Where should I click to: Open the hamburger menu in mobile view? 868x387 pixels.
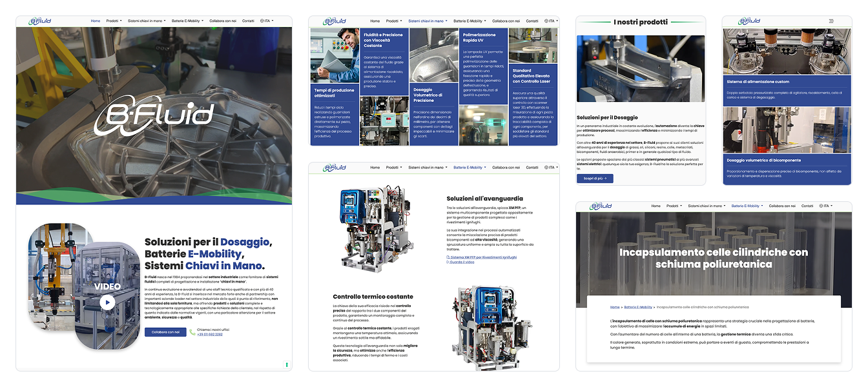831,21
